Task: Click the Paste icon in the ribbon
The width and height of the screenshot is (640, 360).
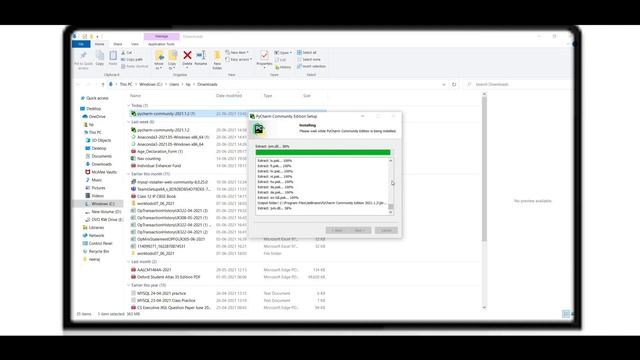Action: coord(113,56)
